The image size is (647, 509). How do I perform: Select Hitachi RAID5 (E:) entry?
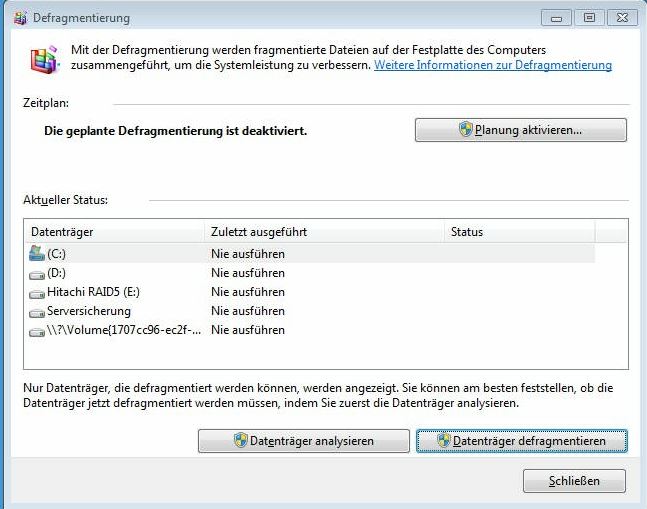[93, 292]
